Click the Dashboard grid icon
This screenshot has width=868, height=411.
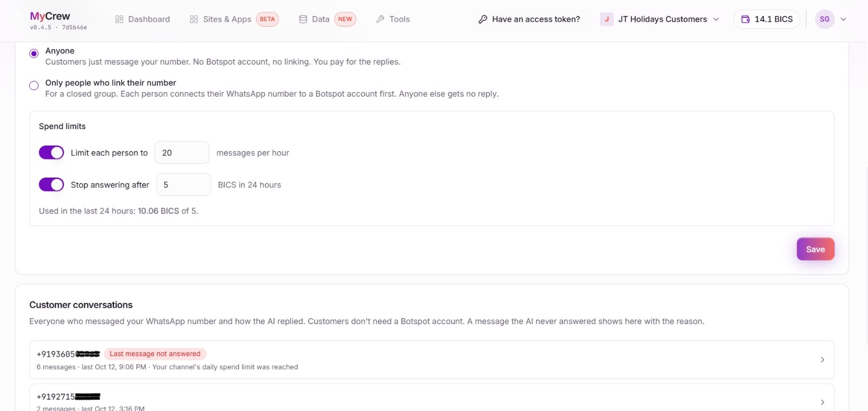tap(119, 19)
